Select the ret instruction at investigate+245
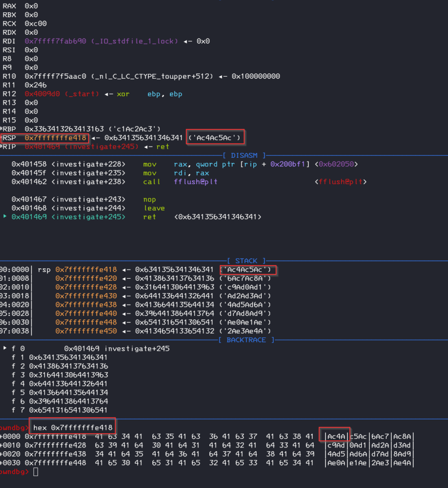This screenshot has width=448, height=488. [x=150, y=216]
